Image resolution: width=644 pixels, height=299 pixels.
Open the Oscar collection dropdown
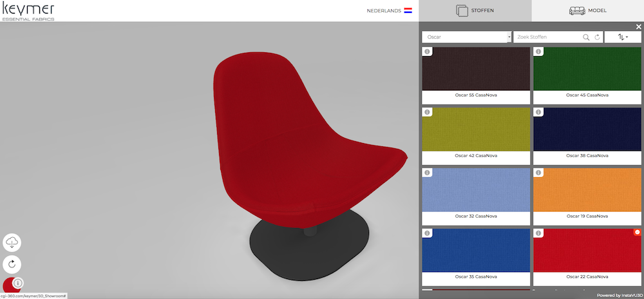pos(466,37)
